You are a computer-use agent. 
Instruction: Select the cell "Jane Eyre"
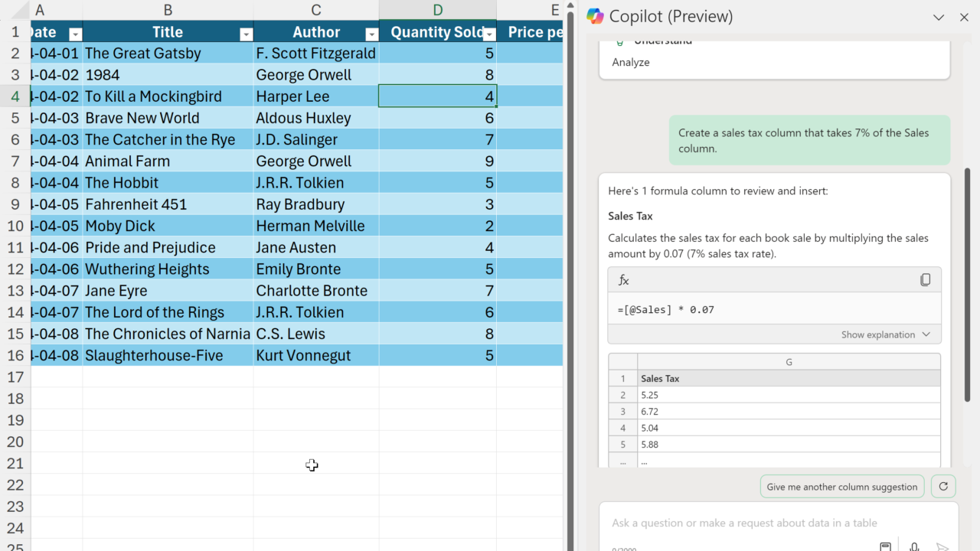(168, 291)
